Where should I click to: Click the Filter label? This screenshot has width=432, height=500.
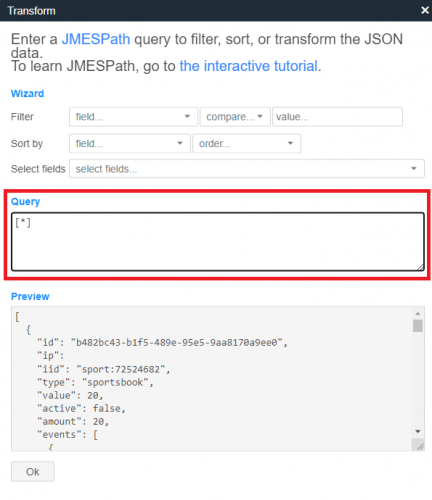22,117
